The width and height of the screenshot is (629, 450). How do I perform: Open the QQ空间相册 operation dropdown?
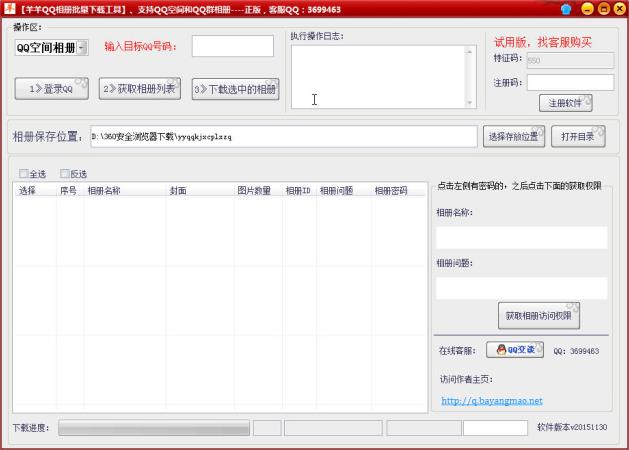click(51, 47)
